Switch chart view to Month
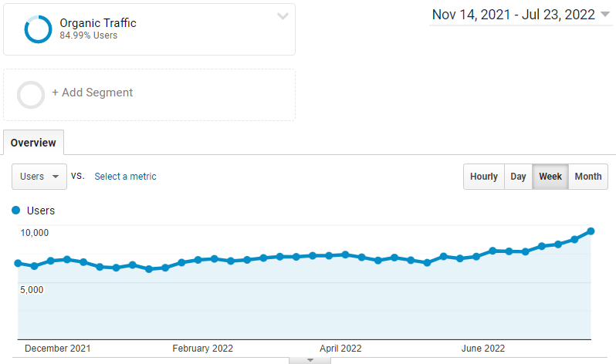 [587, 177]
